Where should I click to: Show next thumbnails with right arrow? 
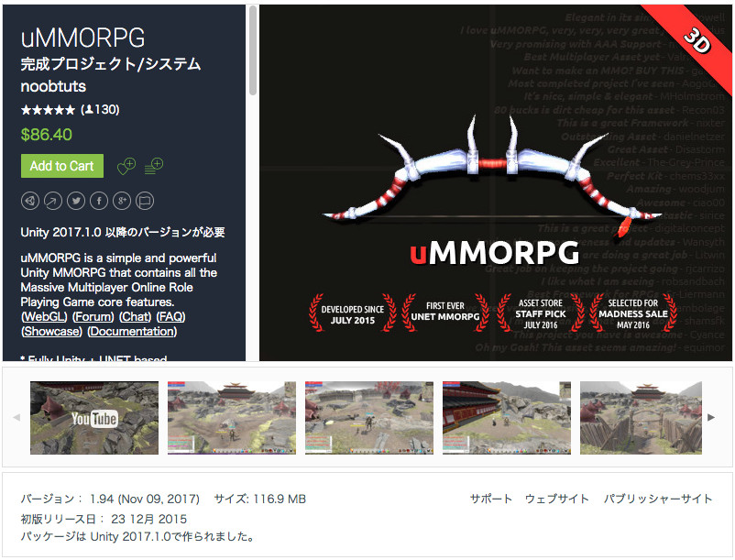(x=711, y=417)
